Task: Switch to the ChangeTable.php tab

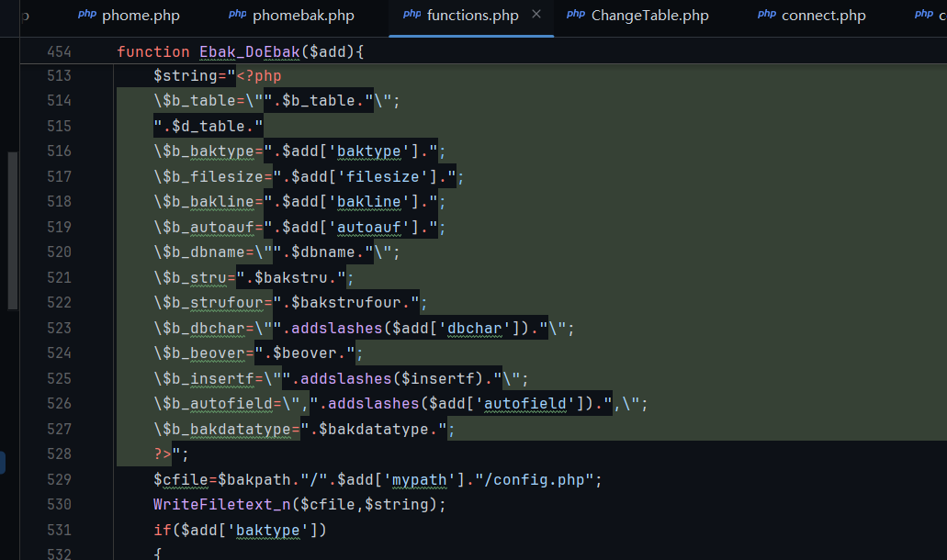Action: point(649,16)
